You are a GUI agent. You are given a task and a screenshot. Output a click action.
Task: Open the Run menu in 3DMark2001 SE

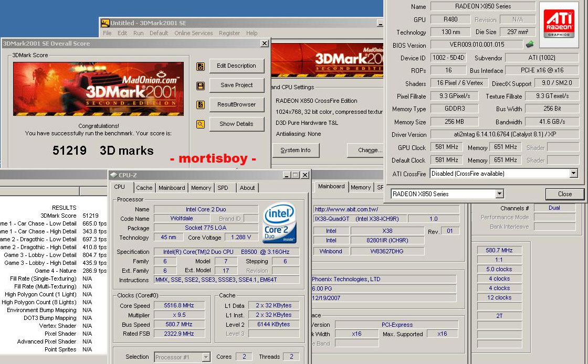point(139,33)
